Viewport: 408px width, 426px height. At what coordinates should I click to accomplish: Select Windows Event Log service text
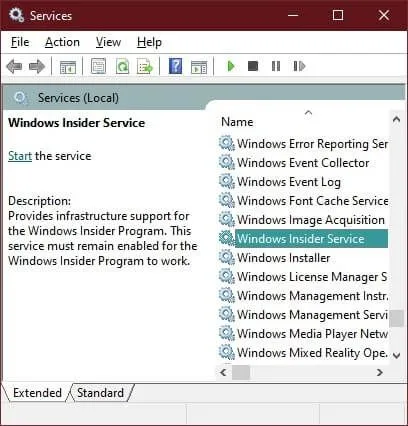[289, 182]
